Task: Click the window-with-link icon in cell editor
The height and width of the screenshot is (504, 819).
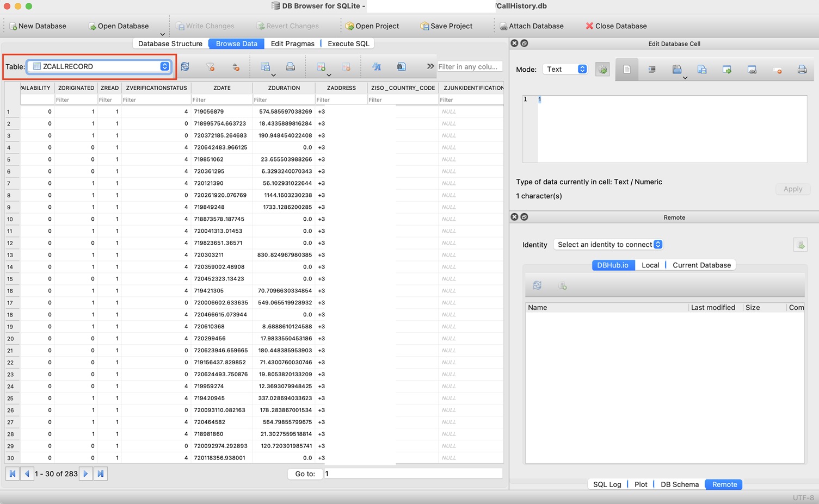Action: click(752, 70)
